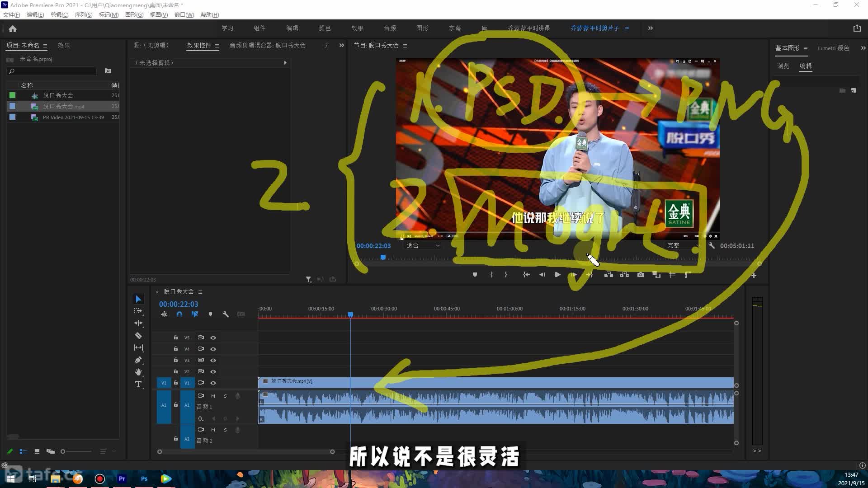868x488 pixels.
Task: Open 效果控件 panel menu
Action: click(x=217, y=46)
